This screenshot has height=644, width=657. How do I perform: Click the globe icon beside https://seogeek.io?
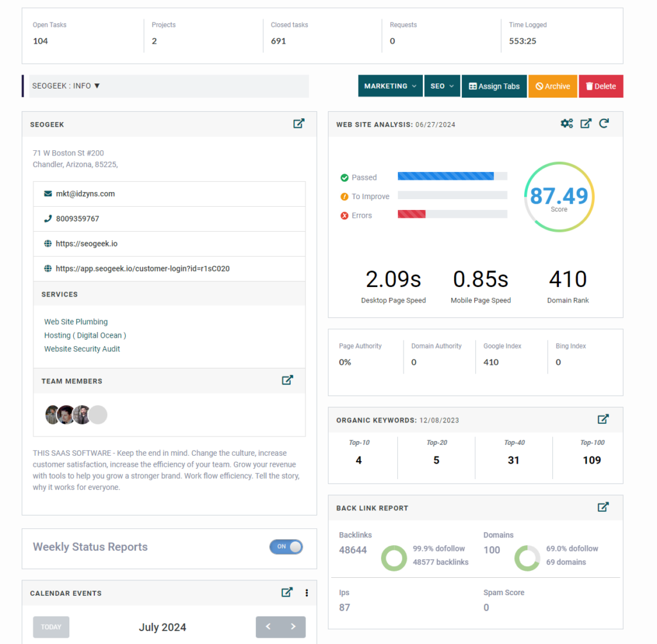48,243
